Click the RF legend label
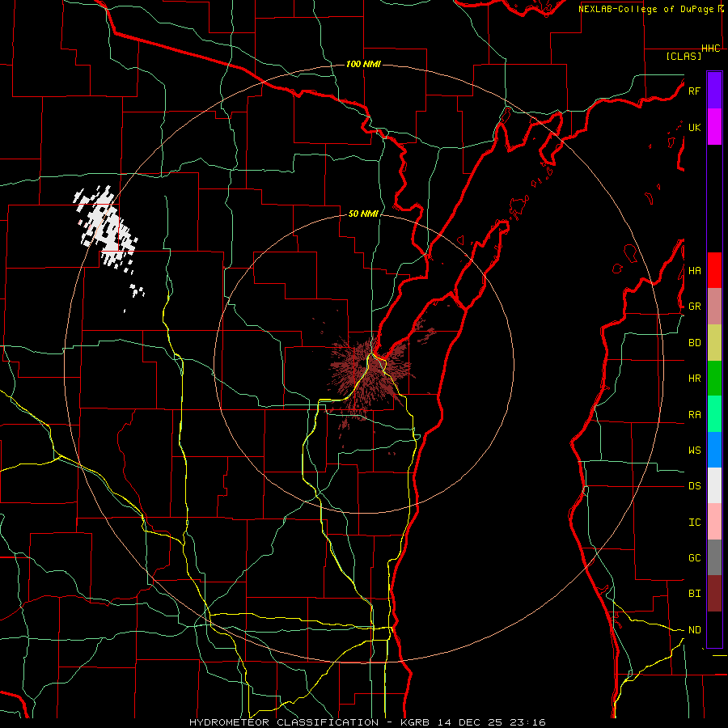 tap(694, 91)
